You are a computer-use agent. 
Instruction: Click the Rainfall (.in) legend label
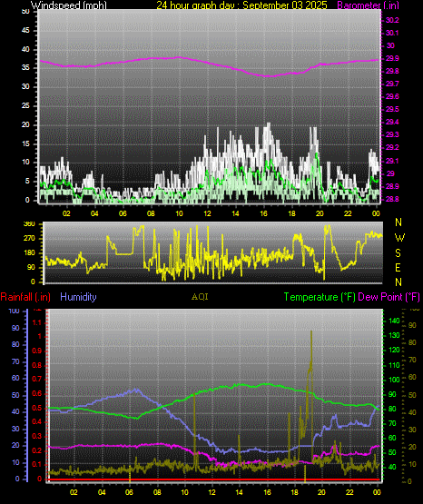(x=25, y=297)
